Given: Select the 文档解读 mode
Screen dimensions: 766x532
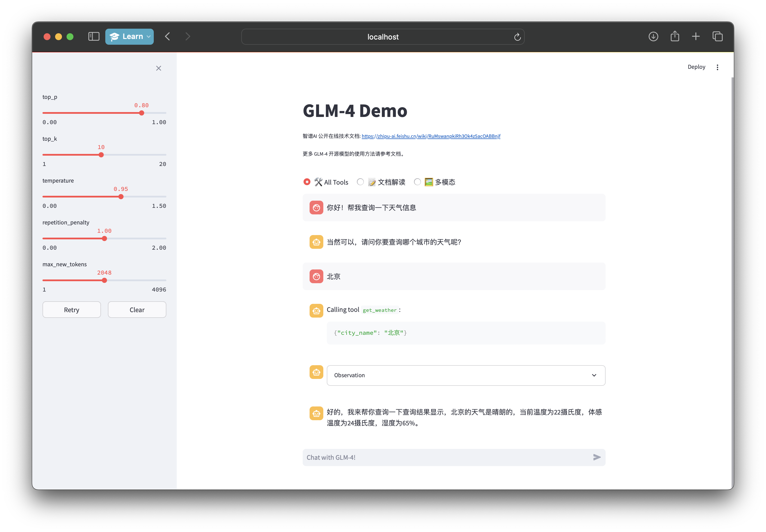Looking at the screenshot, I should click(x=360, y=182).
